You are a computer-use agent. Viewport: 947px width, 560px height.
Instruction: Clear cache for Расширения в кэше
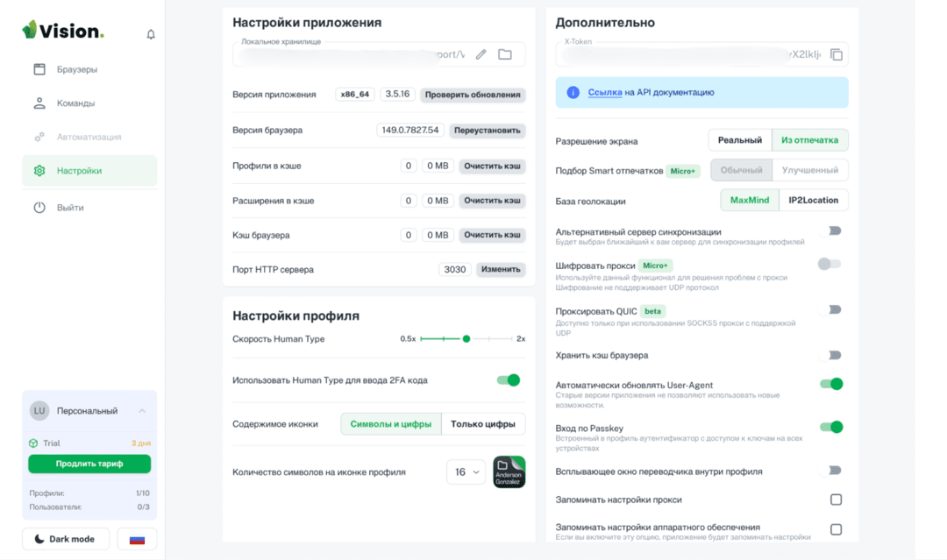coord(492,201)
